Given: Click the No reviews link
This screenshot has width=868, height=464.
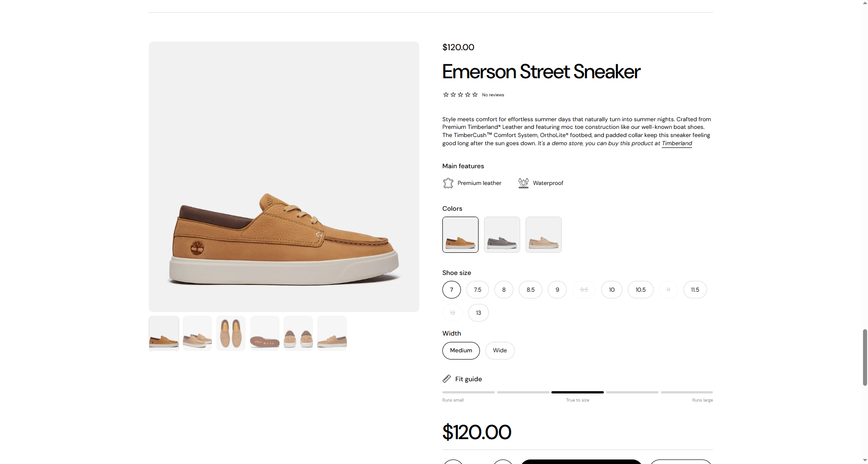Looking at the screenshot, I should (493, 95).
